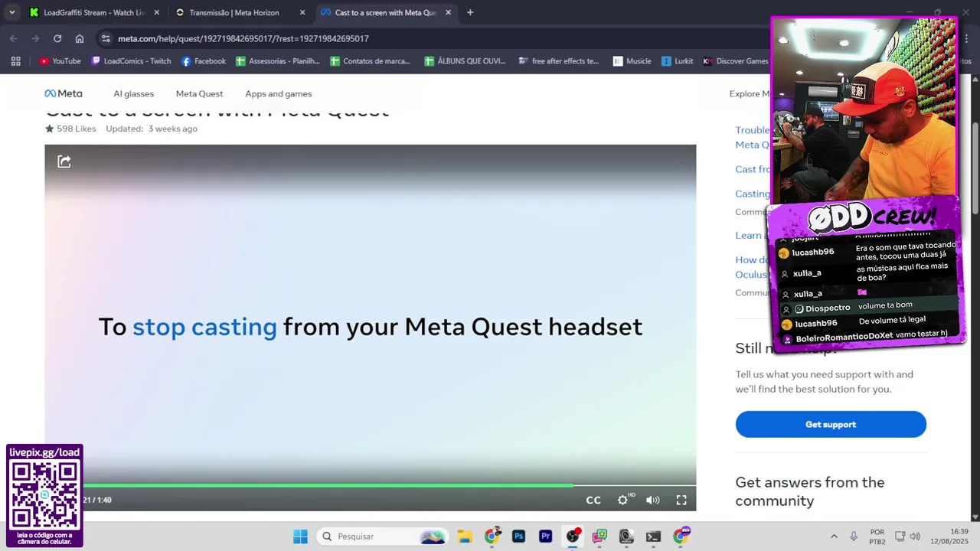Close the Transmissão Meta Horizon tab
980x551 pixels.
click(x=302, y=12)
